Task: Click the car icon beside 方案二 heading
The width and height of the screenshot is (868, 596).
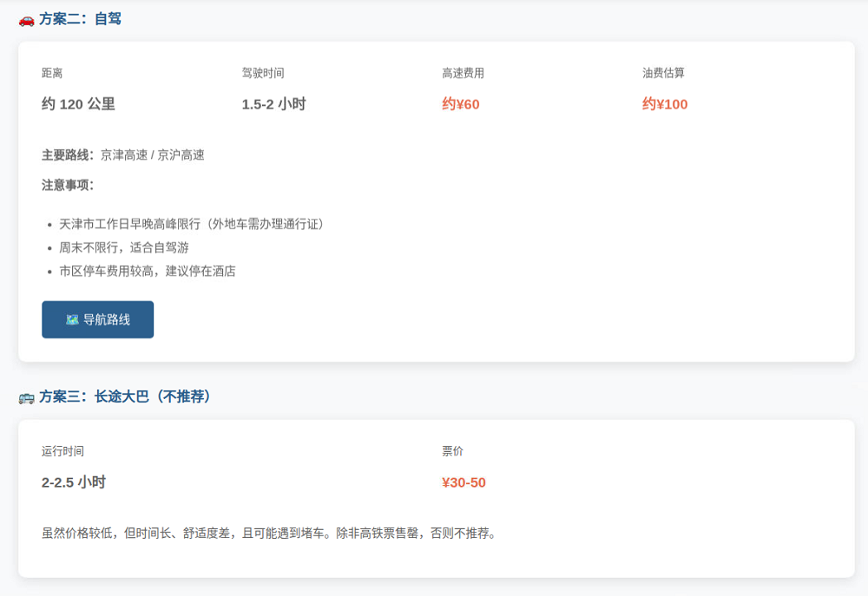Action: (27, 19)
